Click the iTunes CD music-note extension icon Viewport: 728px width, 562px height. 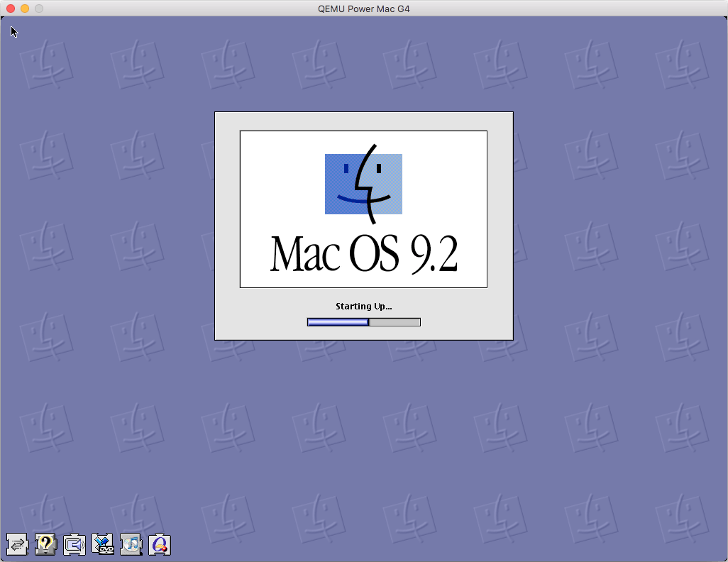(x=131, y=544)
